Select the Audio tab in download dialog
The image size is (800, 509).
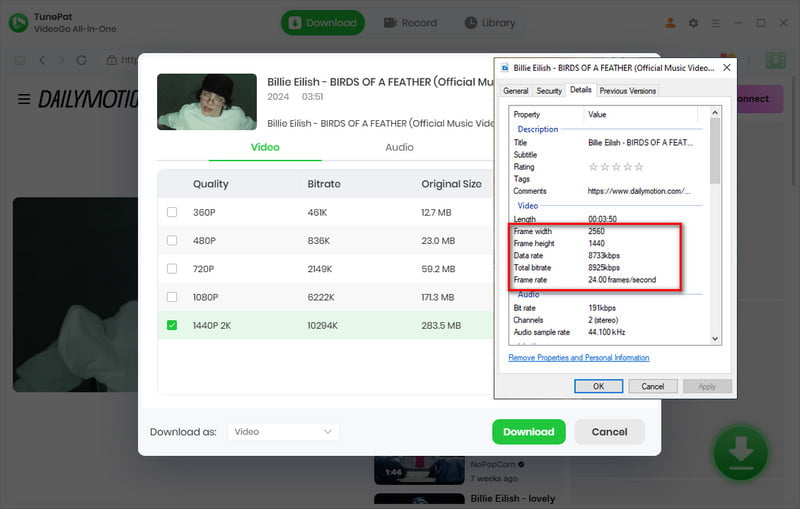point(399,147)
